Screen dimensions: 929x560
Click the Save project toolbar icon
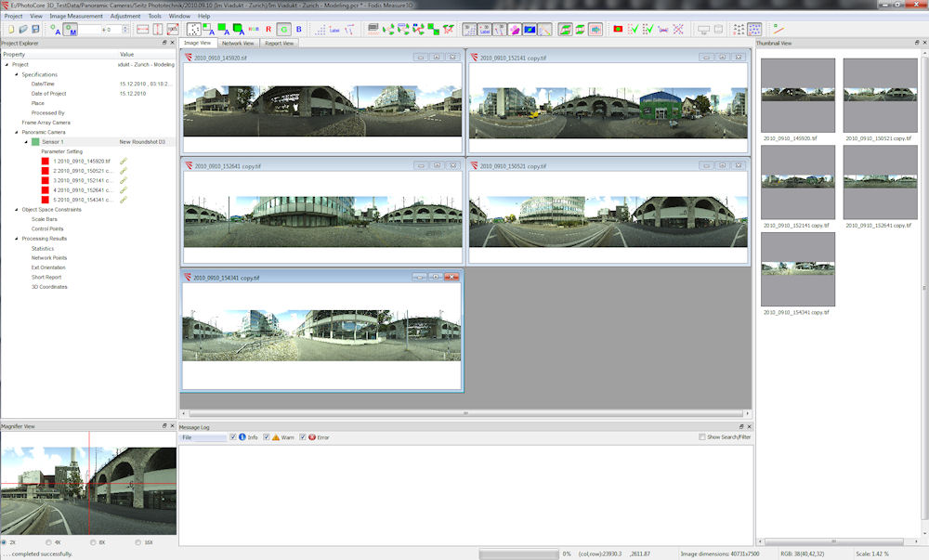click(x=33, y=30)
